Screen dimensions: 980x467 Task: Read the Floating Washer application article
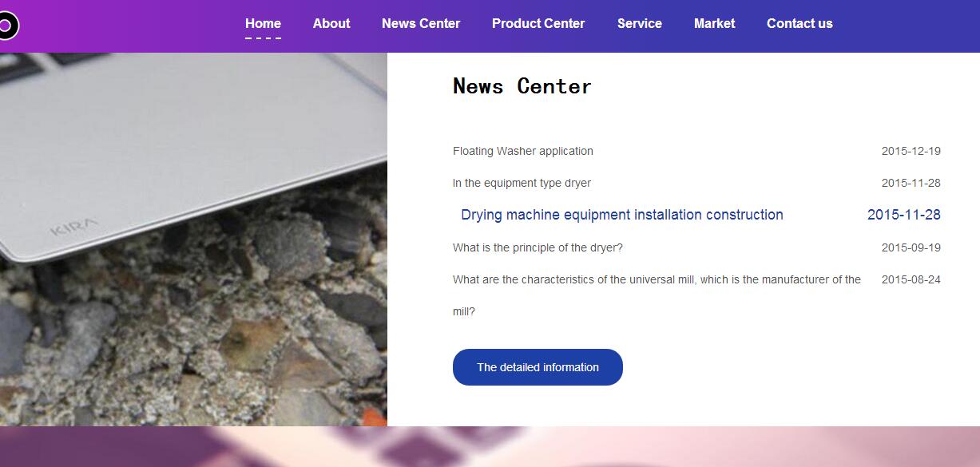pyautogui.click(x=523, y=151)
